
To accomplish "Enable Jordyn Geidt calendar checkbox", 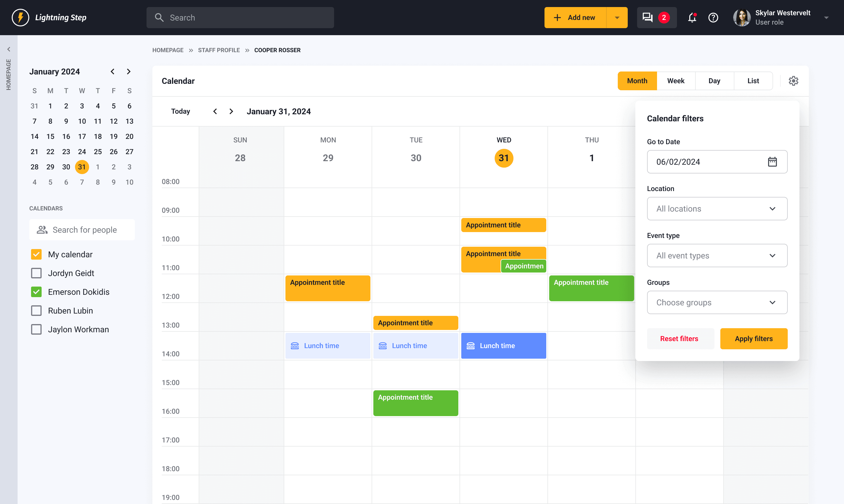I will (36, 273).
